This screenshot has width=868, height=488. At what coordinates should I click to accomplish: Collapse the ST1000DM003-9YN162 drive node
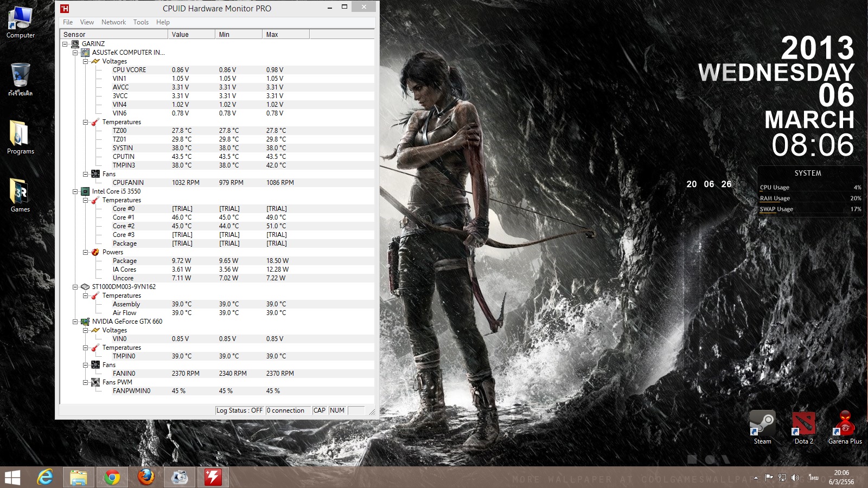pyautogui.click(x=75, y=287)
